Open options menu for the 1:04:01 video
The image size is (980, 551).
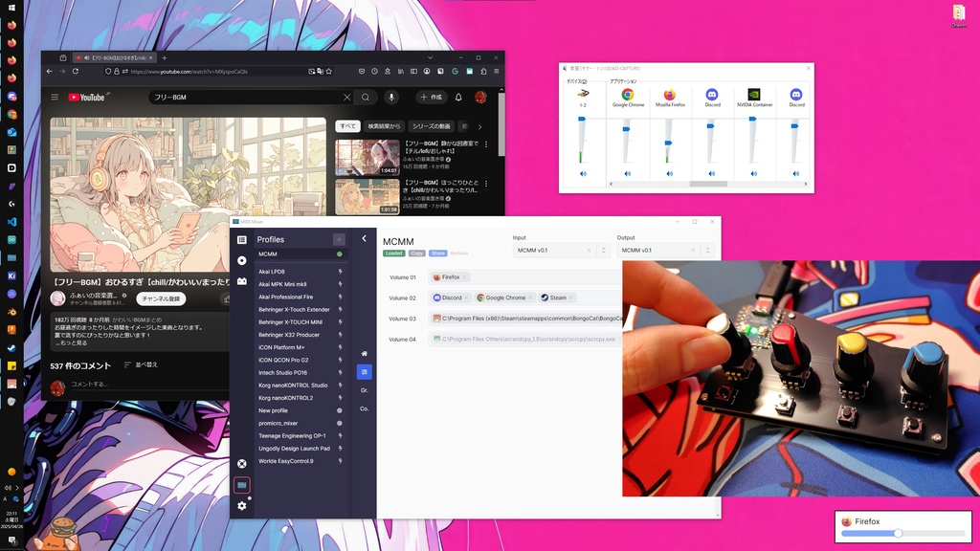[x=486, y=144]
